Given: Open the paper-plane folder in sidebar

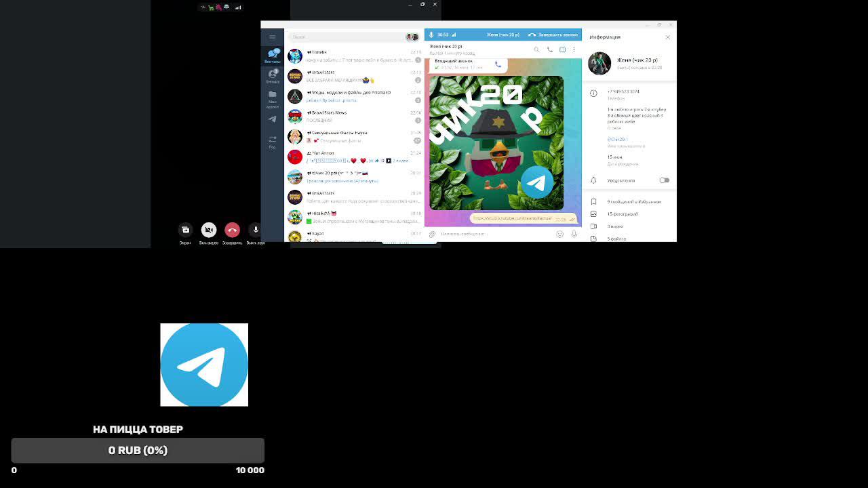Looking at the screenshot, I should pyautogui.click(x=273, y=119).
